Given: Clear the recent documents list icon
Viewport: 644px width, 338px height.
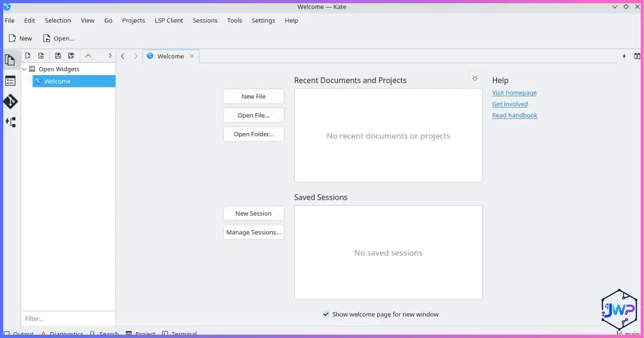Looking at the screenshot, I should click(x=475, y=78).
